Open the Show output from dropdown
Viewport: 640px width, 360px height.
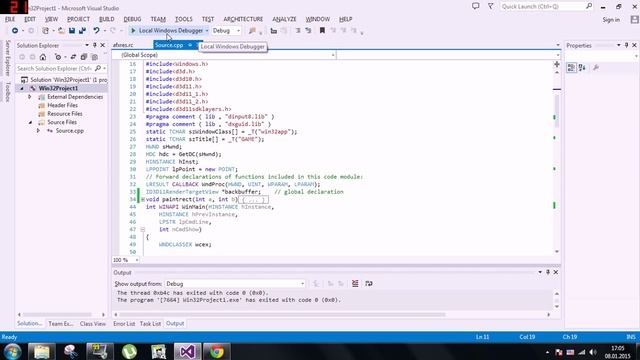[235, 284]
